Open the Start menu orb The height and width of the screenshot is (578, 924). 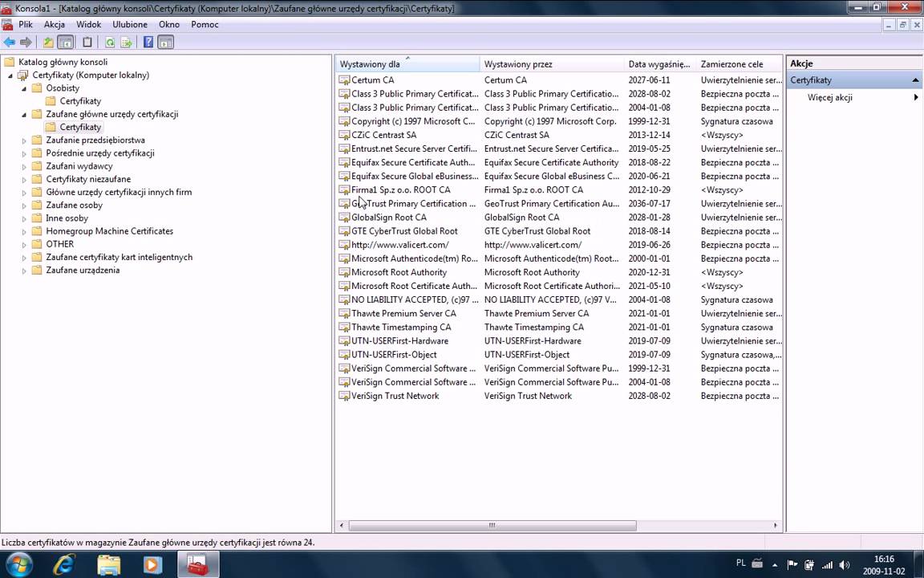(19, 564)
